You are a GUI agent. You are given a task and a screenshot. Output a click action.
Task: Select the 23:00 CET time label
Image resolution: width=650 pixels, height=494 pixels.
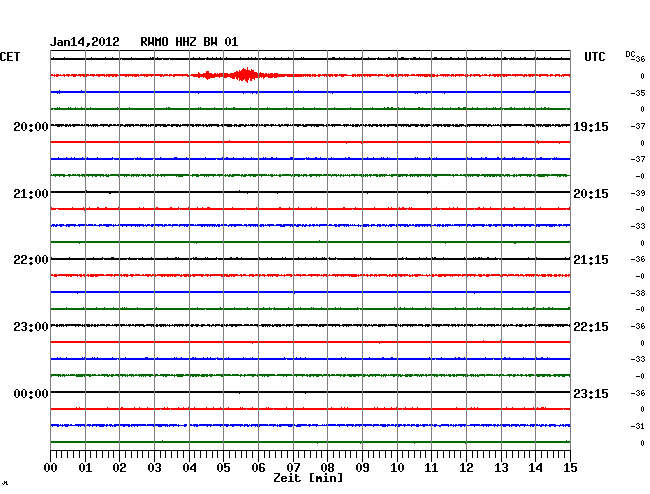click(x=31, y=327)
